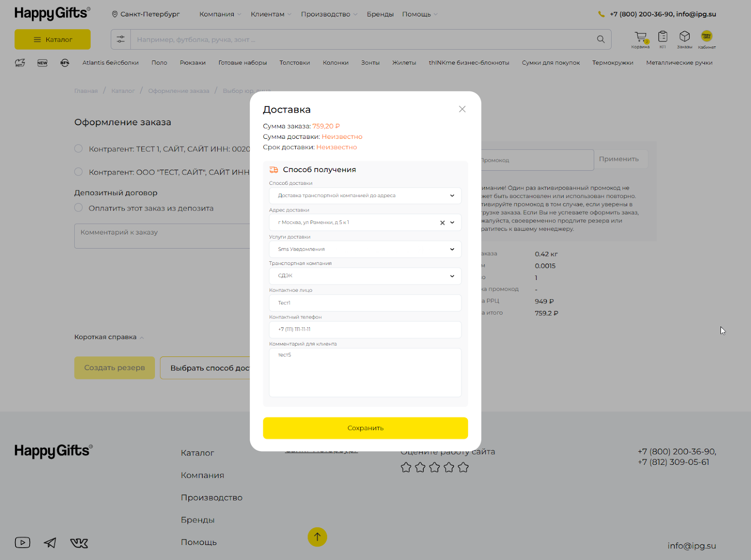
Task: Click the Контактное лицо input field
Action: (x=365, y=303)
